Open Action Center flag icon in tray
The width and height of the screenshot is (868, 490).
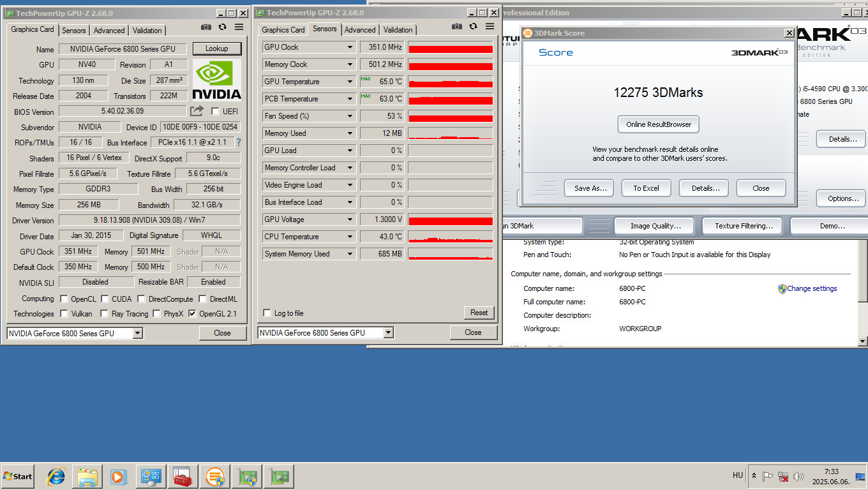point(768,477)
